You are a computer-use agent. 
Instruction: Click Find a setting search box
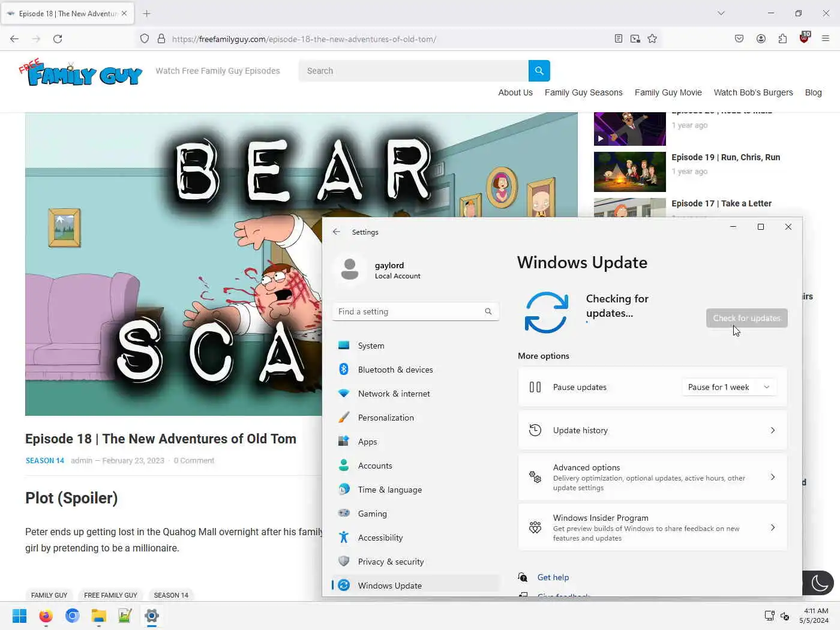point(415,311)
